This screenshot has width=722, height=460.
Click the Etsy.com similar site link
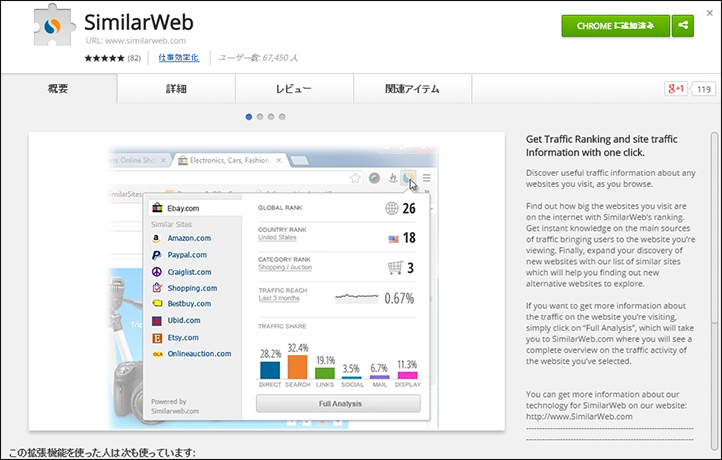(x=183, y=338)
